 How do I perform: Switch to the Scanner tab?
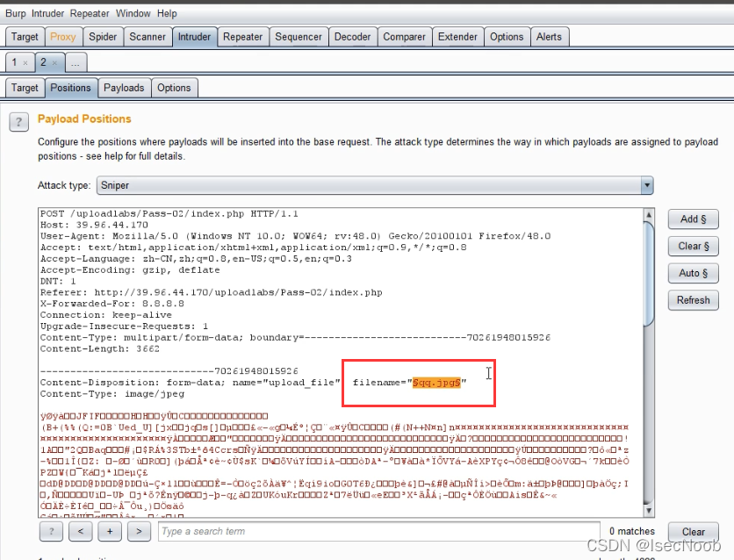[148, 37]
